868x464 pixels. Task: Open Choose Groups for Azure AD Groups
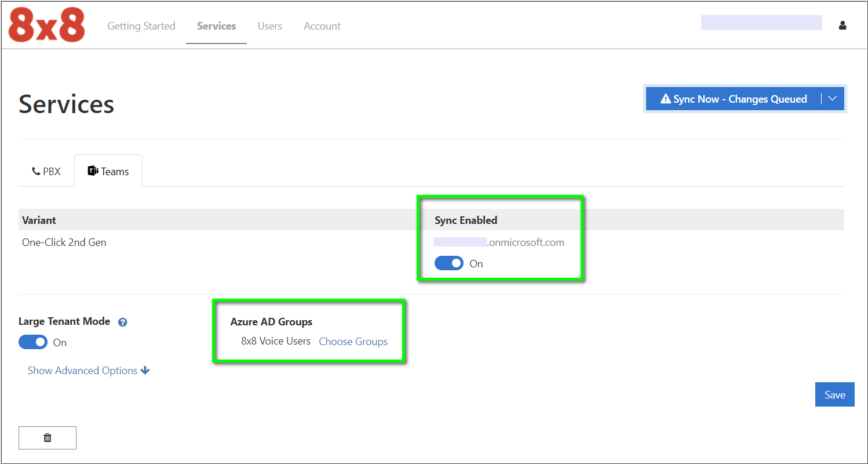353,341
